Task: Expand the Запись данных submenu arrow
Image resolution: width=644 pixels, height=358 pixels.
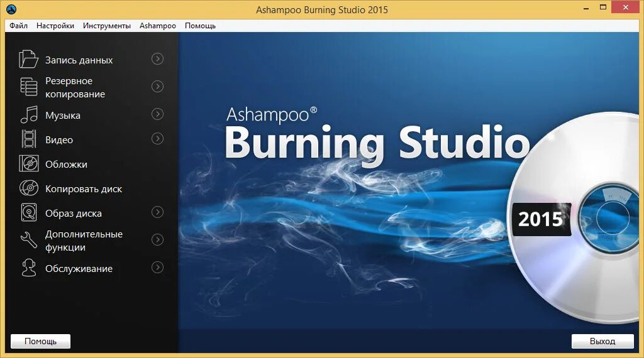Action: [157, 59]
